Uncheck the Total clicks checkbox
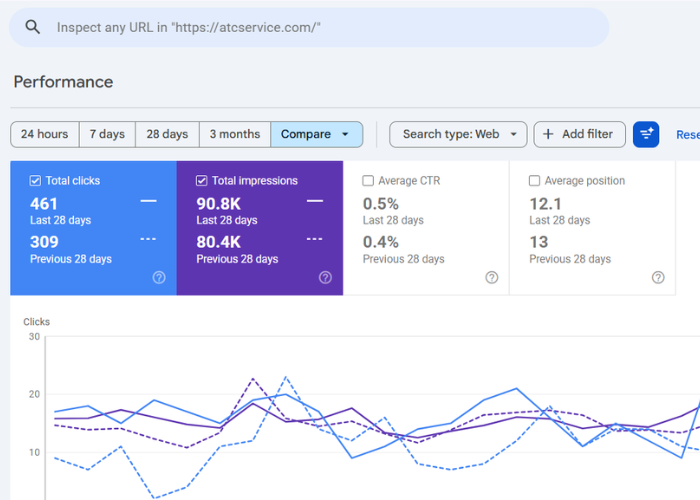Screen dimensions: 700x500 [x=35, y=181]
